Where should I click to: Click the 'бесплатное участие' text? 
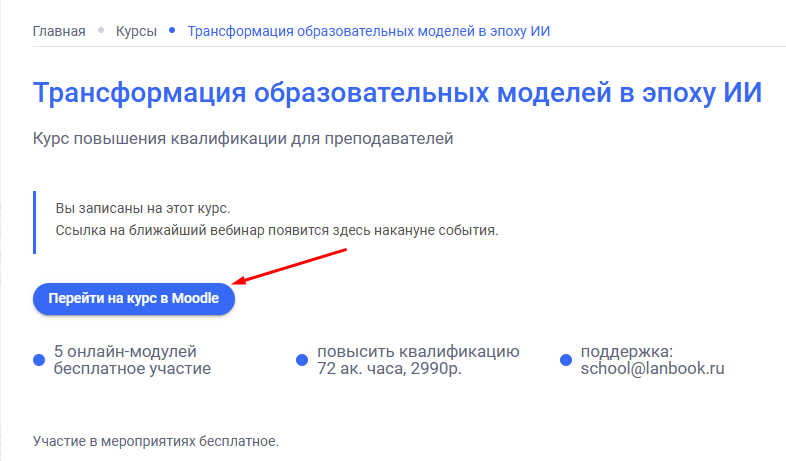pyautogui.click(x=131, y=369)
